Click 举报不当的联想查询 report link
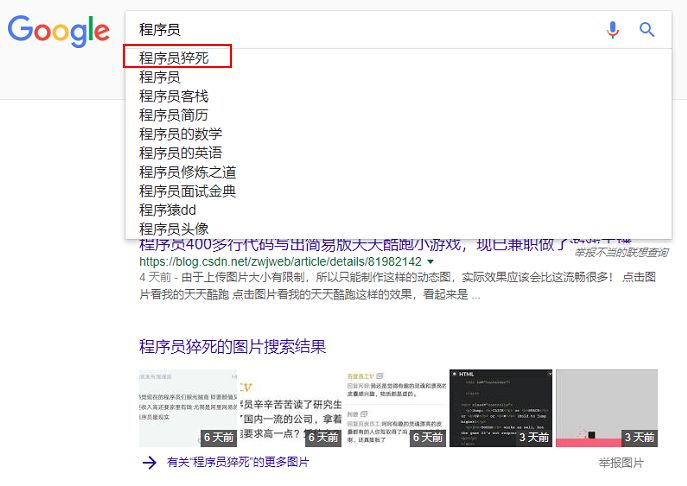687x486 pixels. pos(621,252)
